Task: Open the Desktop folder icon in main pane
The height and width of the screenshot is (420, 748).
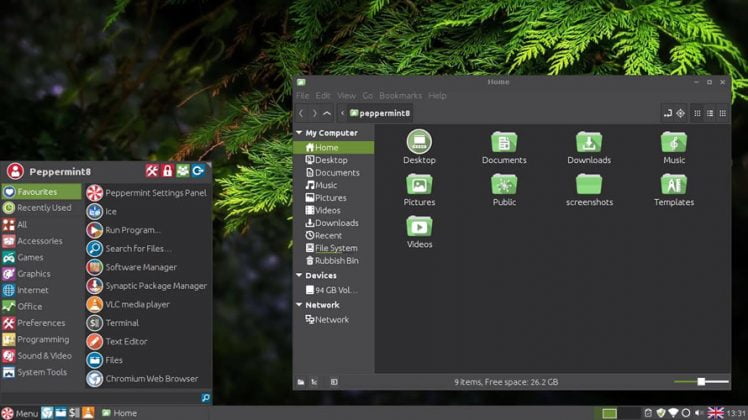Action: coord(419,142)
